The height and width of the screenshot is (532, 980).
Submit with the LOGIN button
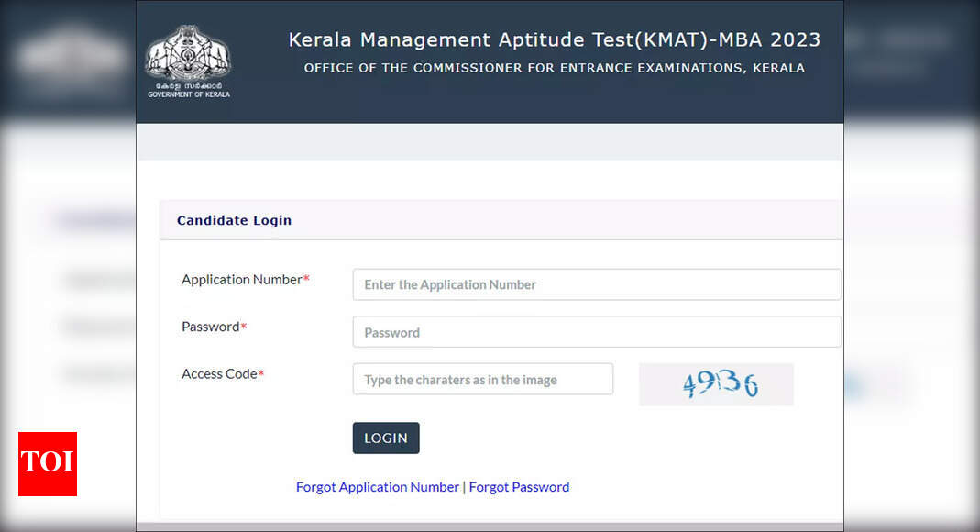(x=386, y=438)
